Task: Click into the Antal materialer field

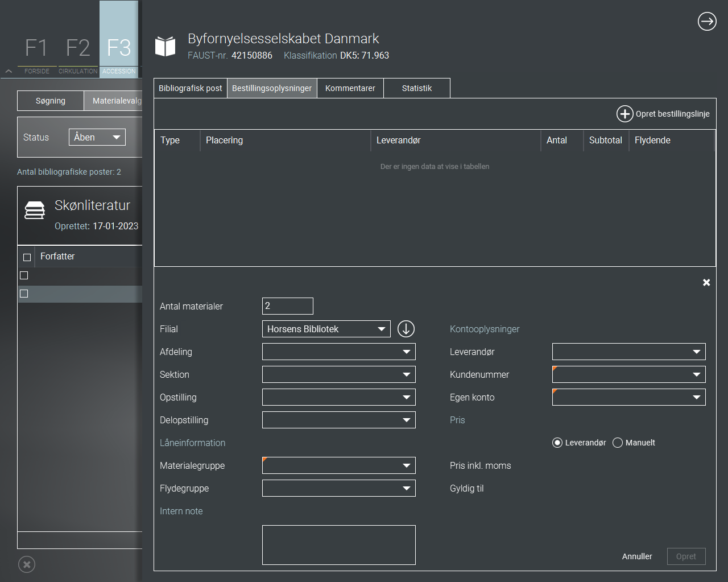Action: (x=288, y=306)
